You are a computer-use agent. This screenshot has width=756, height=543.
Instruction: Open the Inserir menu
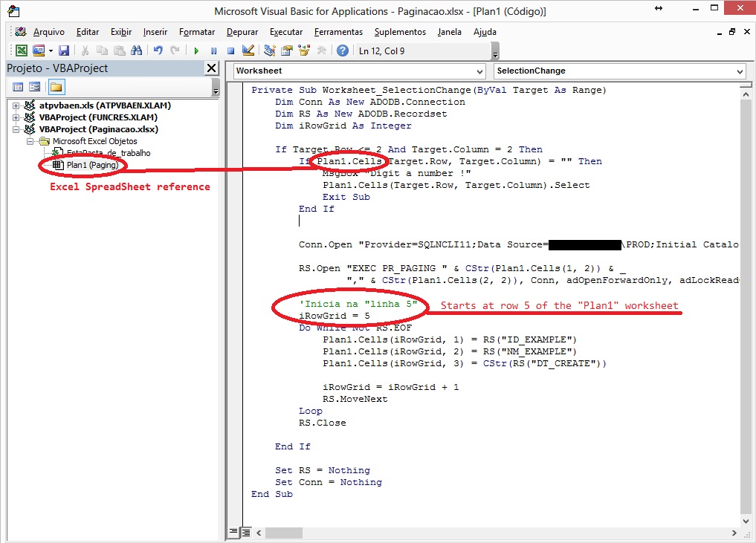[155, 32]
